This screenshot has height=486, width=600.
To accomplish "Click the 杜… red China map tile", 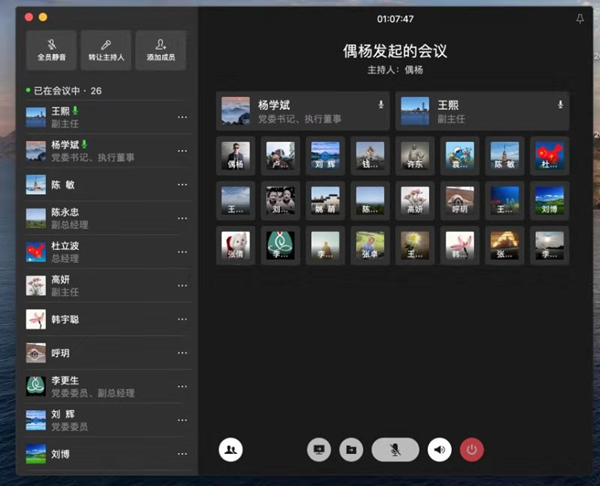I will [x=549, y=156].
